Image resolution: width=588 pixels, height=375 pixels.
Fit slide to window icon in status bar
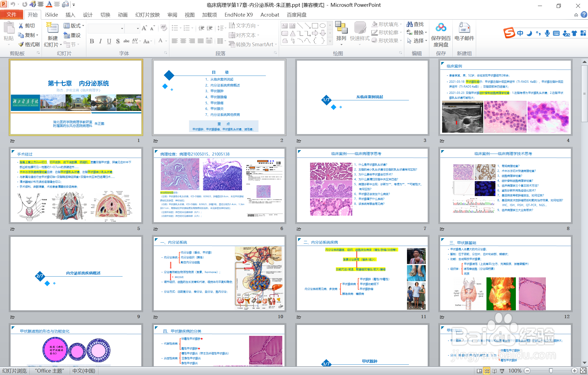(583, 371)
